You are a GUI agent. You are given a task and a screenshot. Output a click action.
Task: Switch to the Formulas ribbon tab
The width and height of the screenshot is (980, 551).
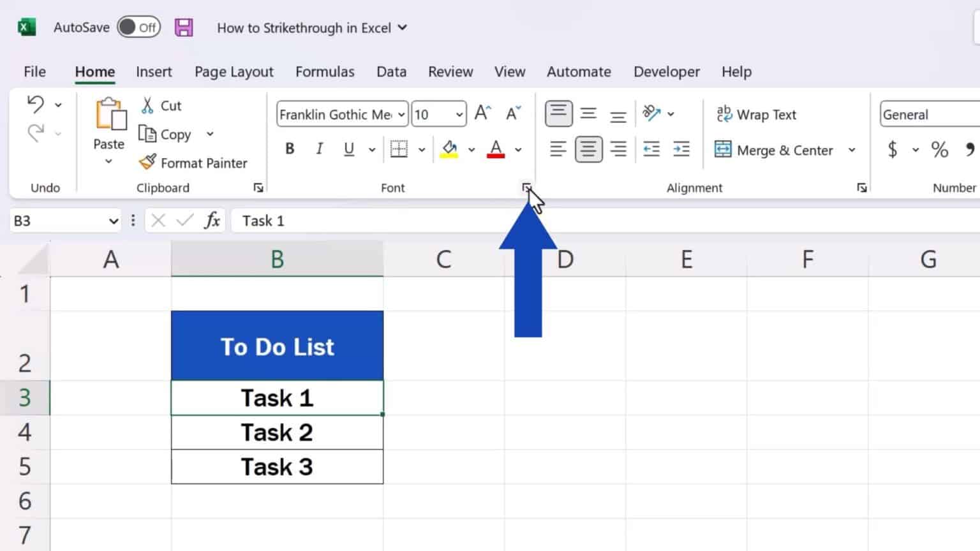coord(325,71)
